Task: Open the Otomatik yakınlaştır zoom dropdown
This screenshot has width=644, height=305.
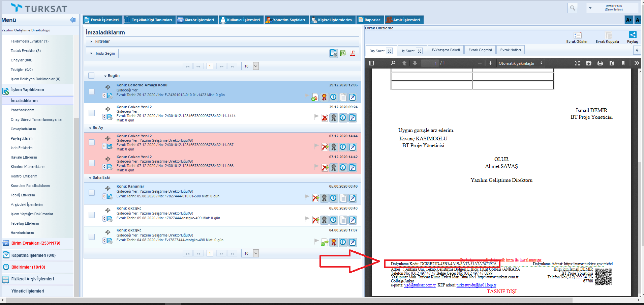Action: (x=520, y=63)
